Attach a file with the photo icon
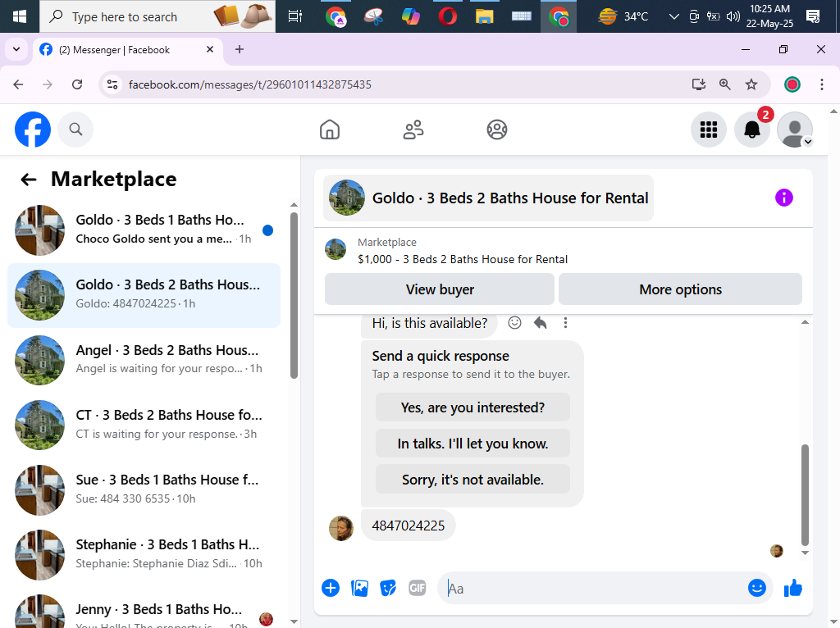Viewport: 840px width, 628px height. 359,588
